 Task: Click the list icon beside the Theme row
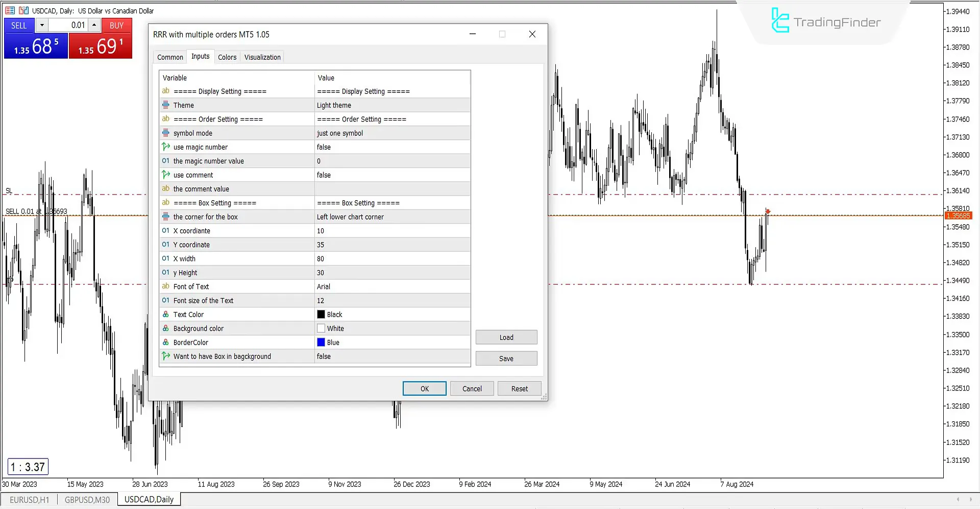pyautogui.click(x=166, y=105)
